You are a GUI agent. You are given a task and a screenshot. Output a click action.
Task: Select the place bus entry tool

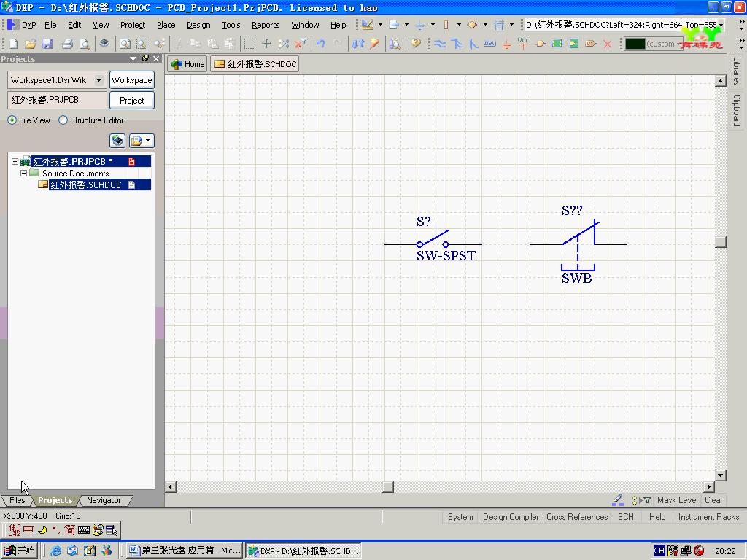pos(473,44)
